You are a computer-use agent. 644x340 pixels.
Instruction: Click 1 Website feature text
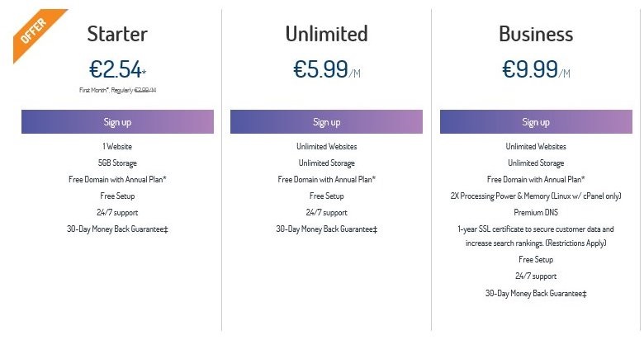tap(117, 146)
